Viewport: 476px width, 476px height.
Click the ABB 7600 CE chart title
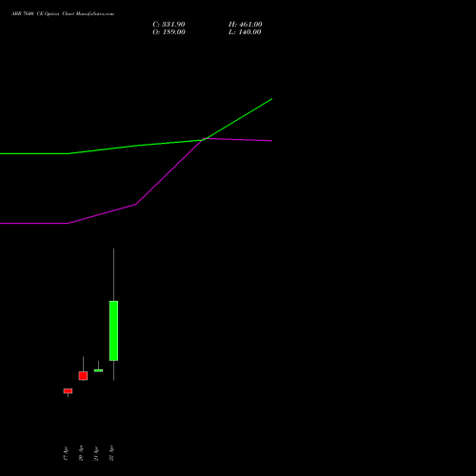(x=63, y=14)
